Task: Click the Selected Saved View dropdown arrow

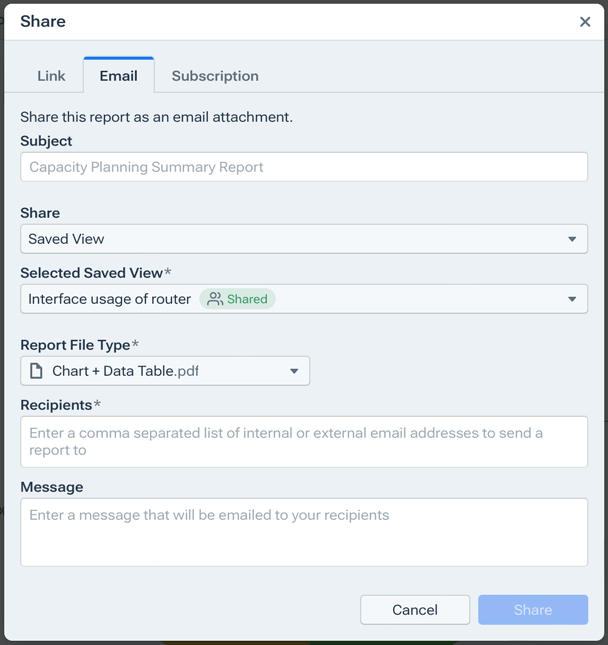Action: 572,299
